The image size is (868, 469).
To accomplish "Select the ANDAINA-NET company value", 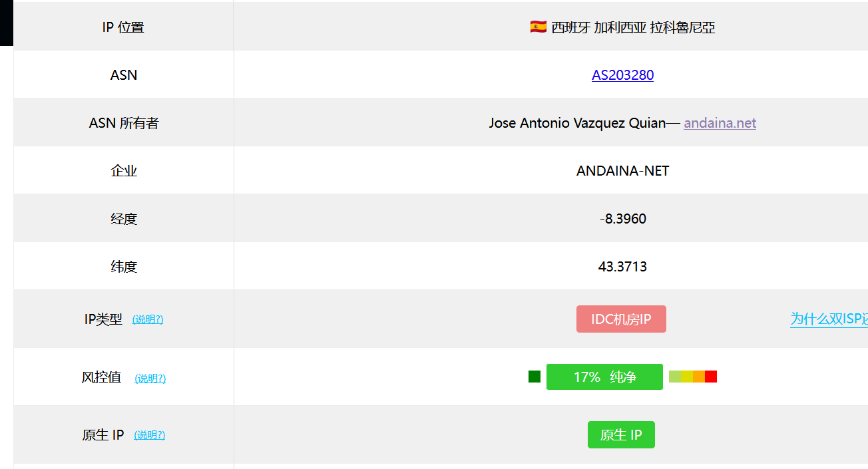I will [x=622, y=171].
